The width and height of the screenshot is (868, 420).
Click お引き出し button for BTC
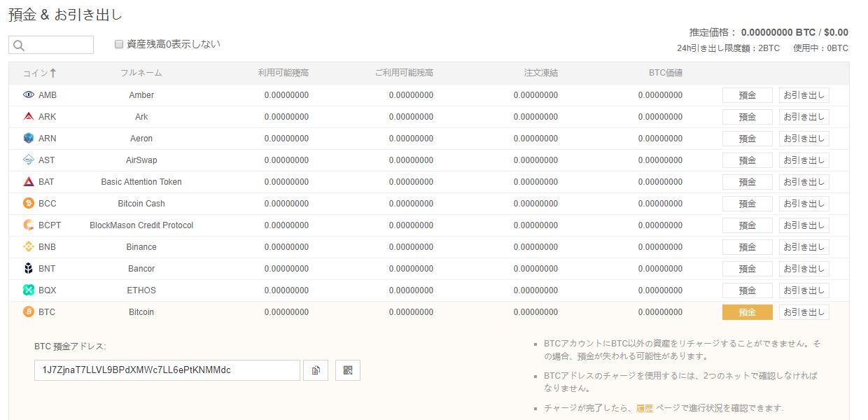[804, 312]
